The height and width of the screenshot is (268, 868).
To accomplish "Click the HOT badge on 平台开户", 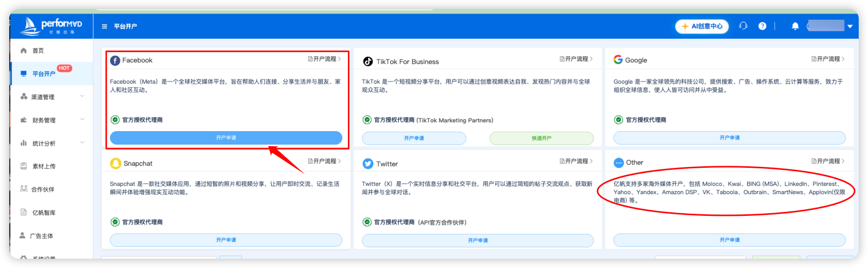I will [x=64, y=68].
